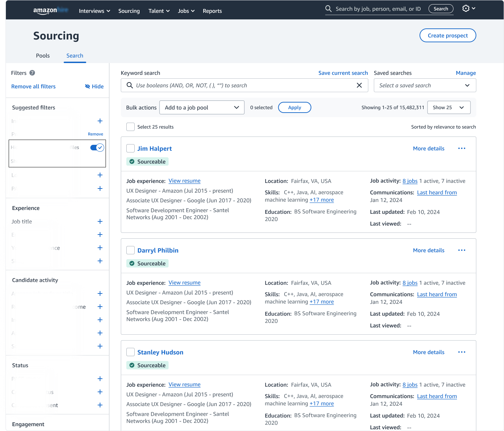This screenshot has width=504, height=431.
Task: Open the Select a saved search dropdown
Action: [425, 85]
